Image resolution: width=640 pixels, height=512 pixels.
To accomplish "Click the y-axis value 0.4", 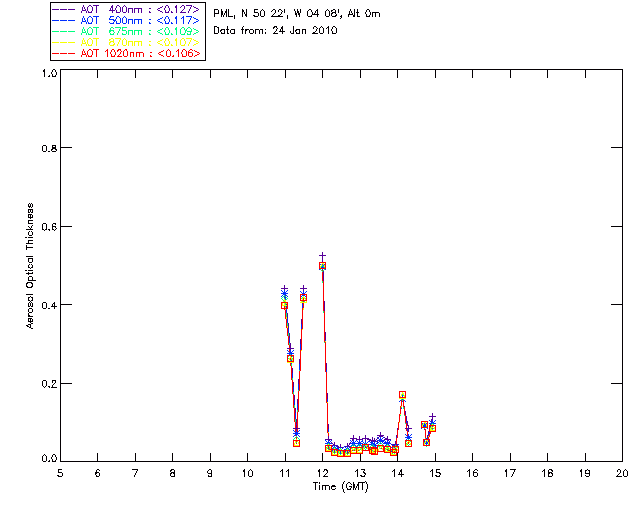I will (x=49, y=305).
